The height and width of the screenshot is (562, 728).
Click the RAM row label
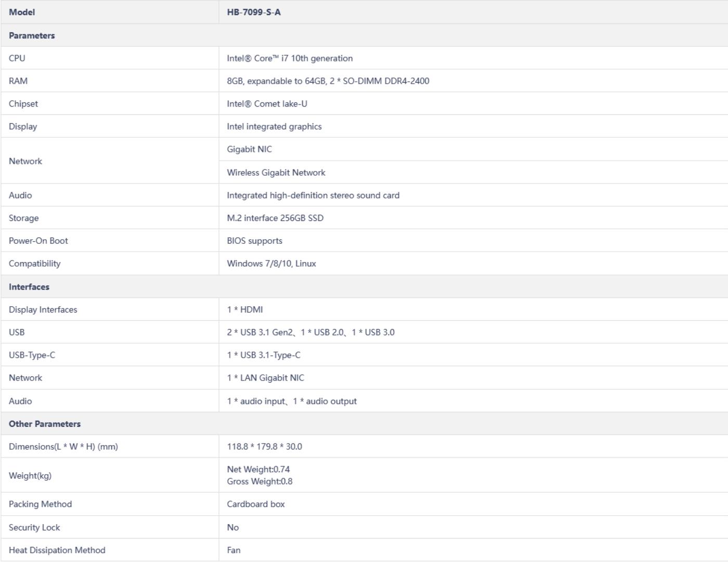(18, 81)
